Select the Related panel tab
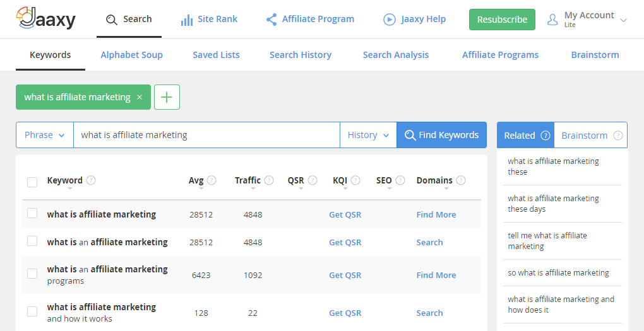The width and height of the screenshot is (644, 331). (526, 135)
